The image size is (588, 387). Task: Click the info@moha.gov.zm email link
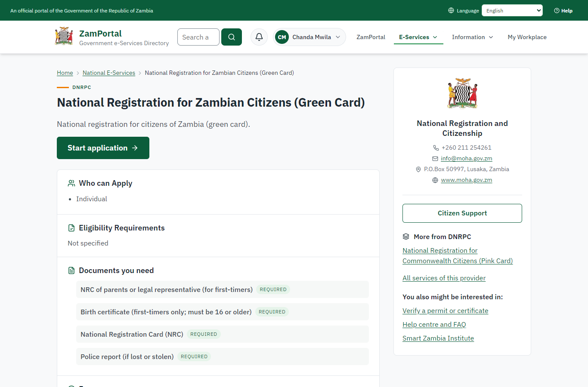click(467, 159)
